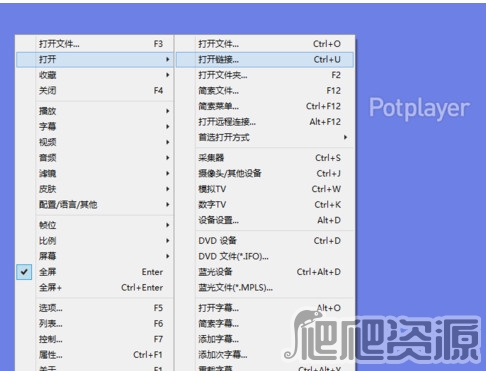This screenshot has width=486, height=371.
Task: Open 选项... (F5) preferences
Action: [95, 308]
